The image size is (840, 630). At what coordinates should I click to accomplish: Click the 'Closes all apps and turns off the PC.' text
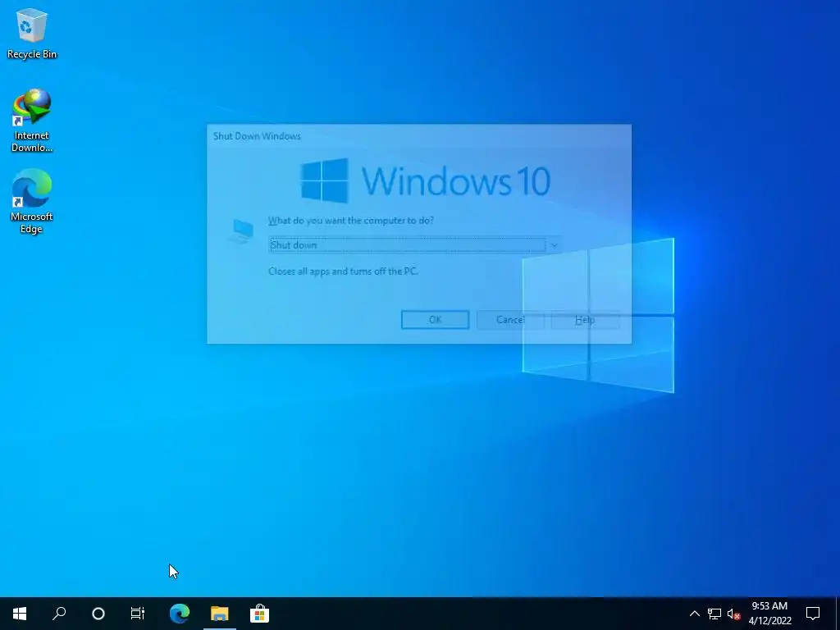point(343,271)
